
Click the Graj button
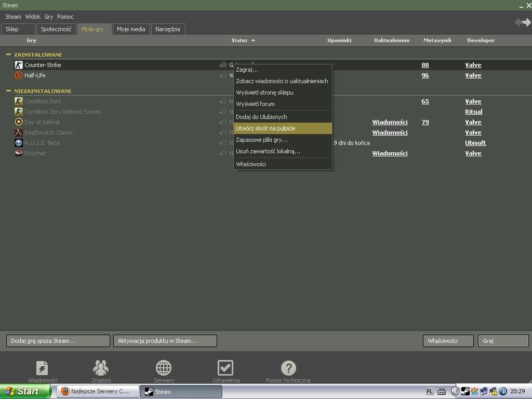[x=503, y=341]
